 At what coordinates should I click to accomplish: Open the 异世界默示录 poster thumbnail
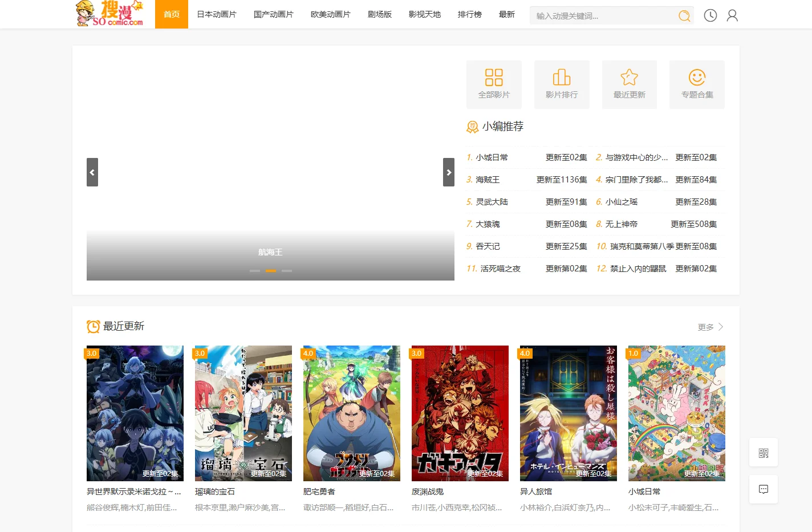point(135,413)
